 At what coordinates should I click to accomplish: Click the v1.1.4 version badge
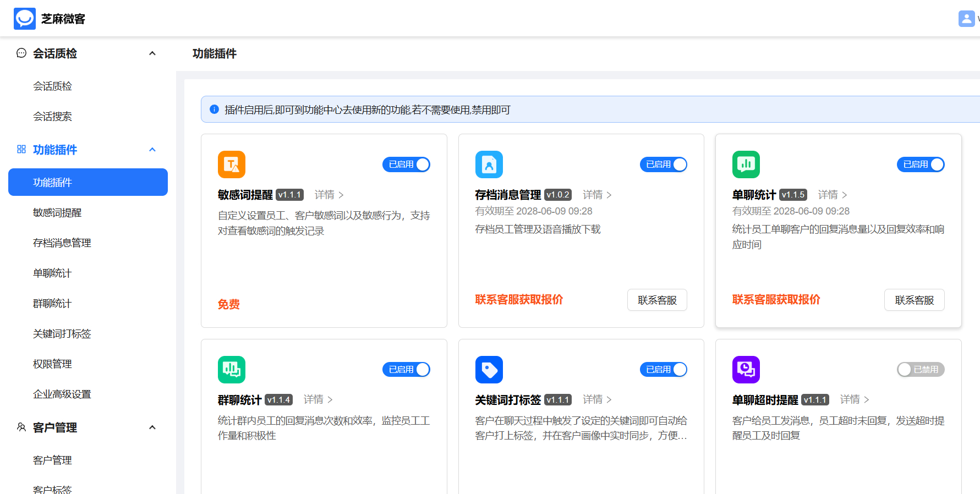(278, 400)
